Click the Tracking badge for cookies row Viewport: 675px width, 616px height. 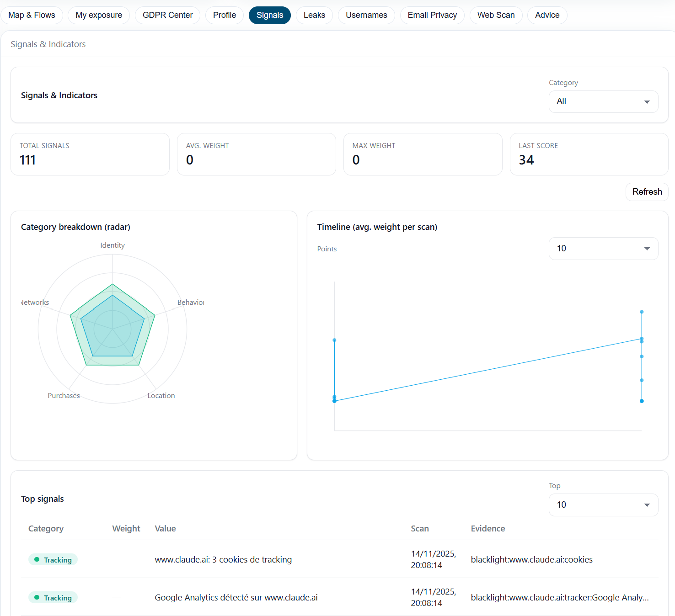53,560
